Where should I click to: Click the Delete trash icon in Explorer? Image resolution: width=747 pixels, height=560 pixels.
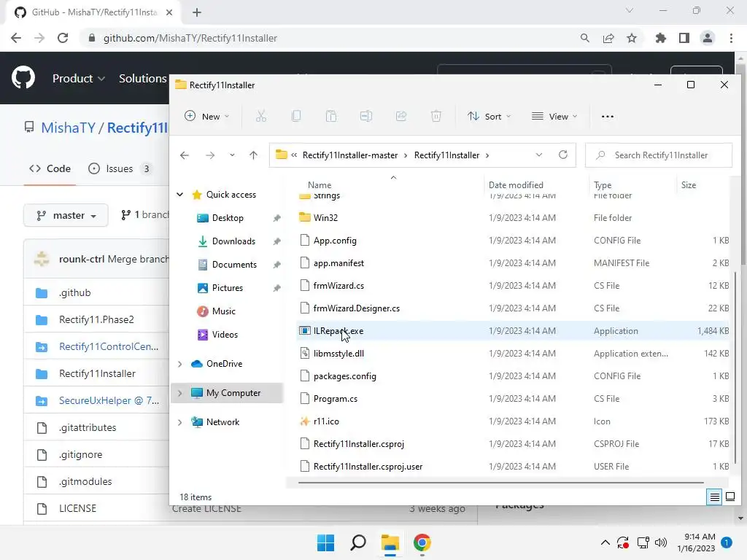point(436,116)
